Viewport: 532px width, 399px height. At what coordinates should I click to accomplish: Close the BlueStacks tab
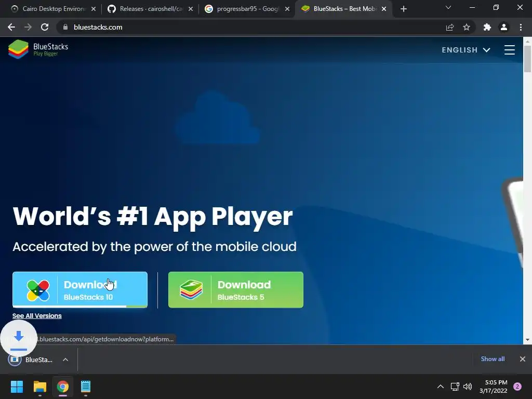384,9
